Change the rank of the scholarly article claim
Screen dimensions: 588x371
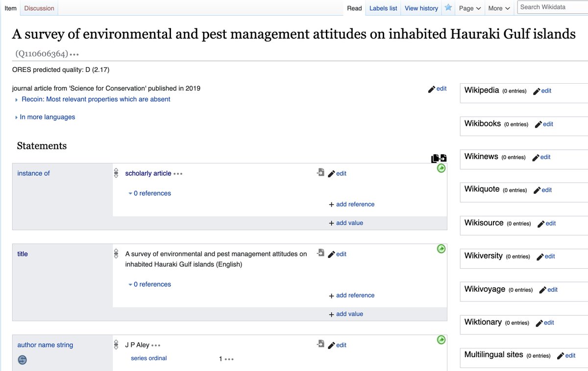(x=116, y=173)
